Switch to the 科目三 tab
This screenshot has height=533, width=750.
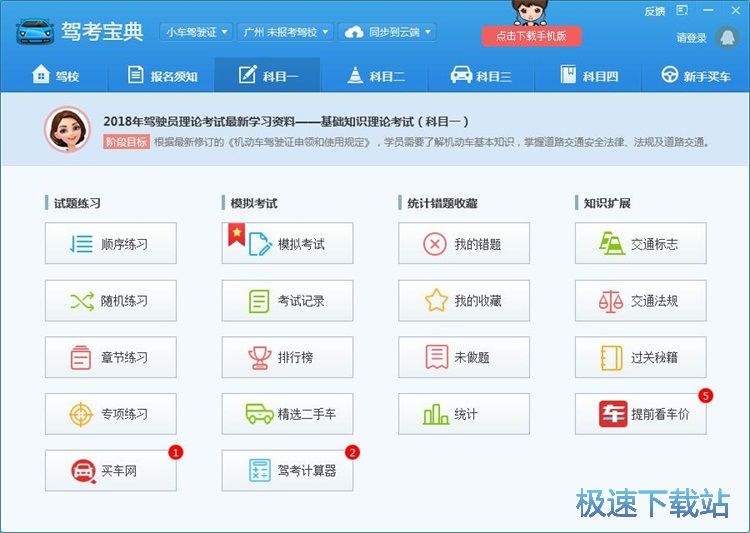pyautogui.click(x=481, y=75)
